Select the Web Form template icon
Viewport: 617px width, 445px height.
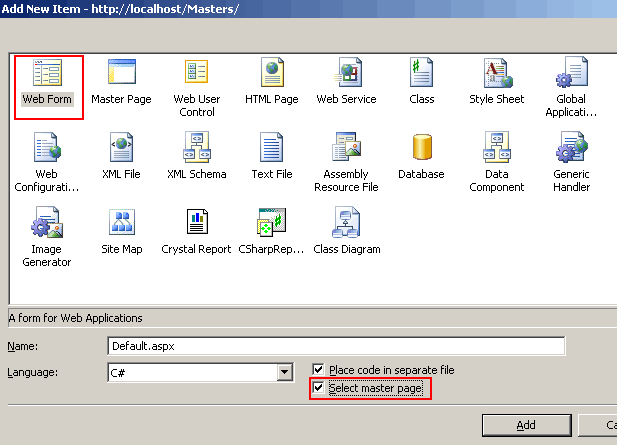(47, 74)
